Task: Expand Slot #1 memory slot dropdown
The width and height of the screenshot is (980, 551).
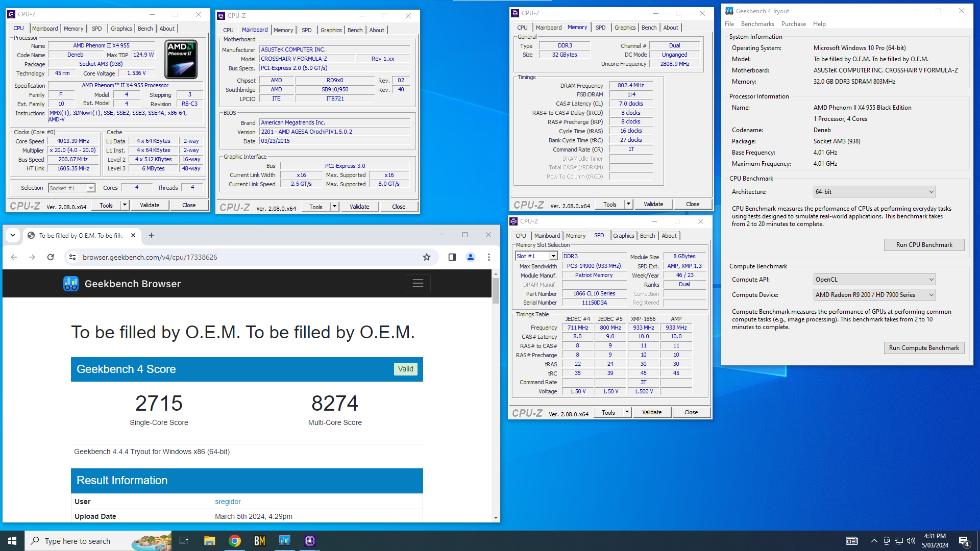Action: coord(553,256)
